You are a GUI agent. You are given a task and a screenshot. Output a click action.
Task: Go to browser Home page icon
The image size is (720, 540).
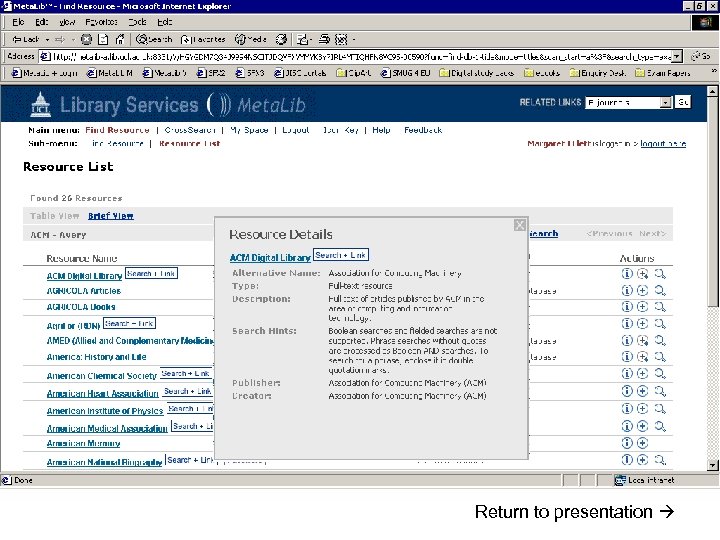(120, 39)
